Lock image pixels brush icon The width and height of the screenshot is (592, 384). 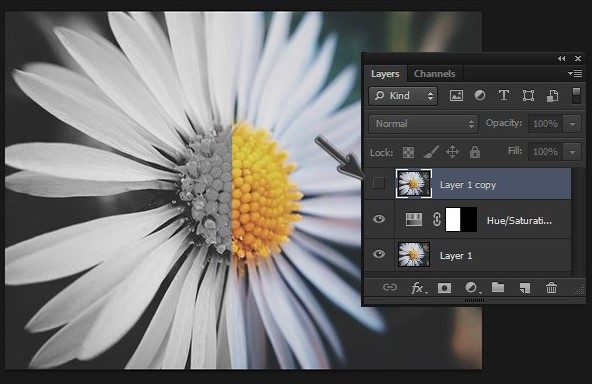430,152
